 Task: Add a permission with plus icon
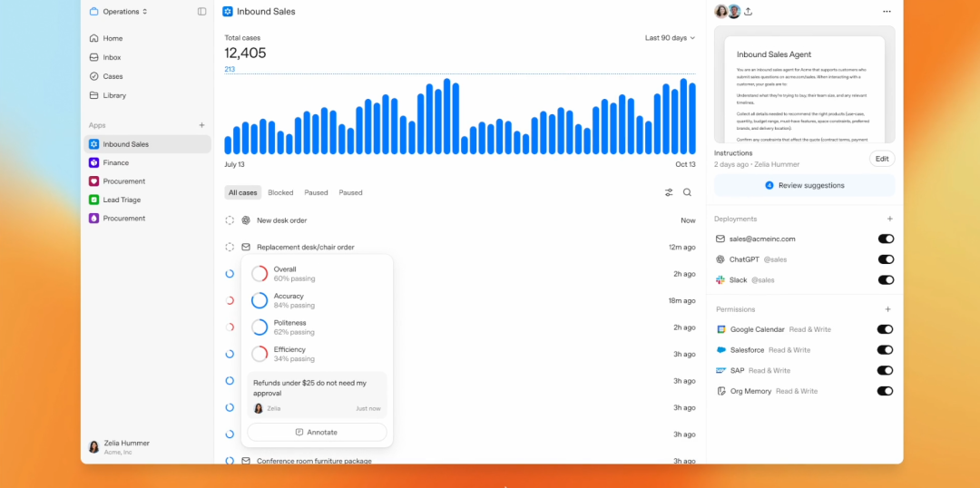[x=888, y=309]
